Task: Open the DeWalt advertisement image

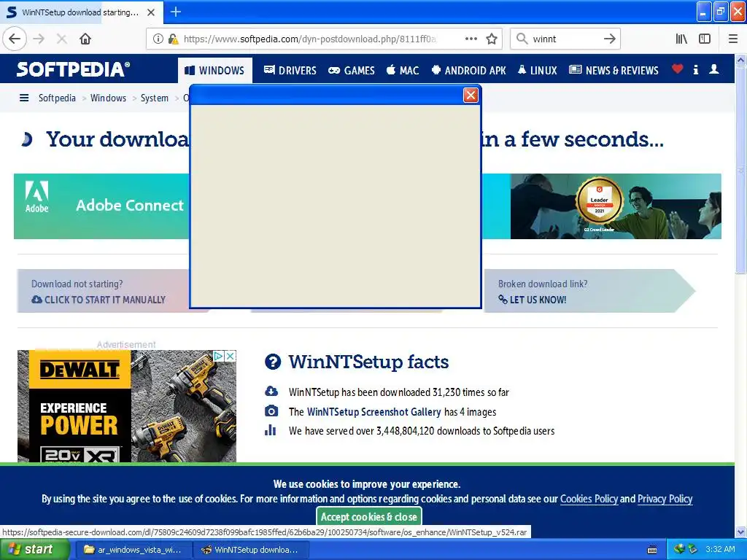Action: (127, 406)
